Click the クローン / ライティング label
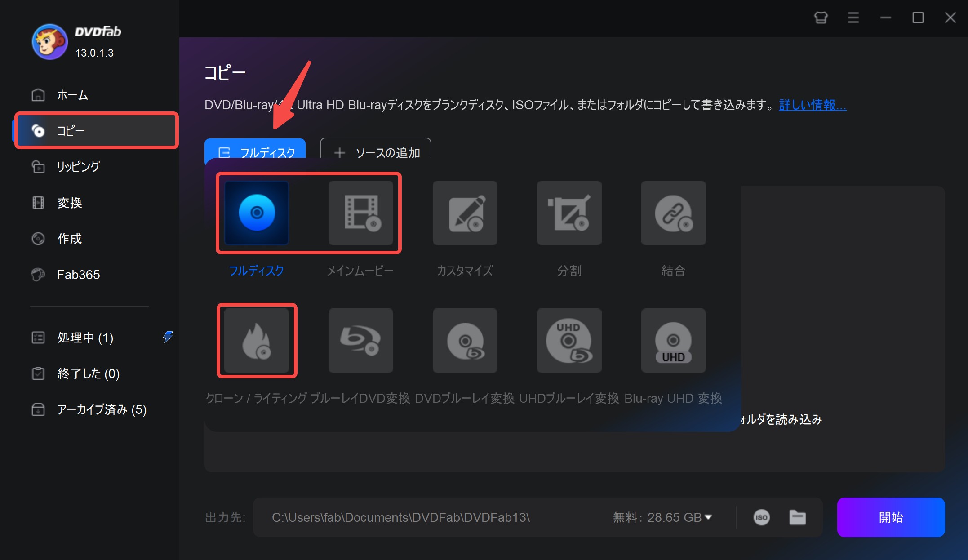The image size is (968, 560). [257, 398]
